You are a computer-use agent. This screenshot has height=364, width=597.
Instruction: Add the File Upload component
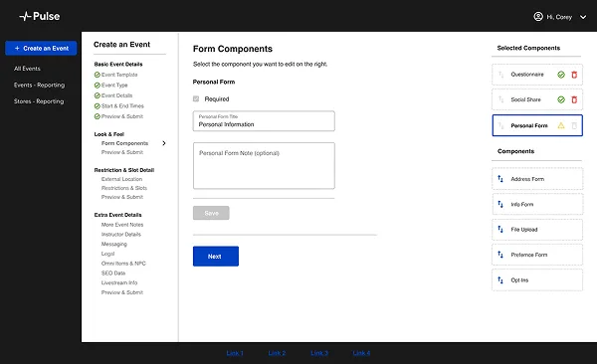tap(537, 230)
